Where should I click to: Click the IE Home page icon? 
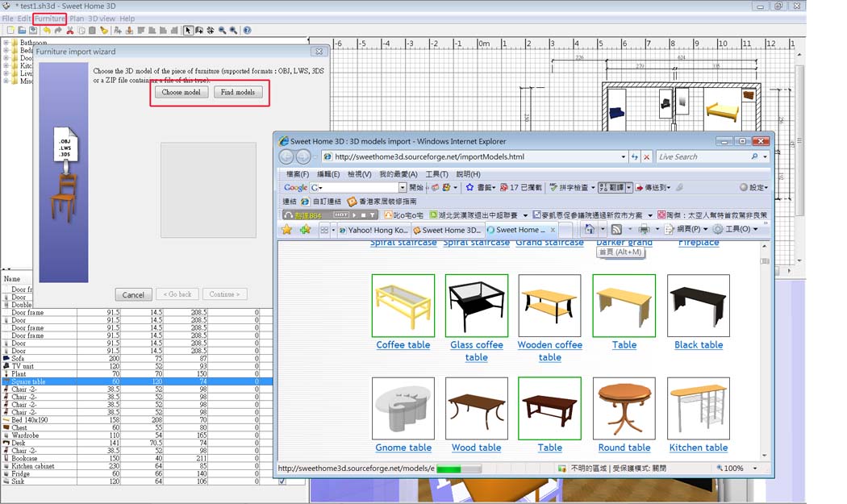click(590, 230)
